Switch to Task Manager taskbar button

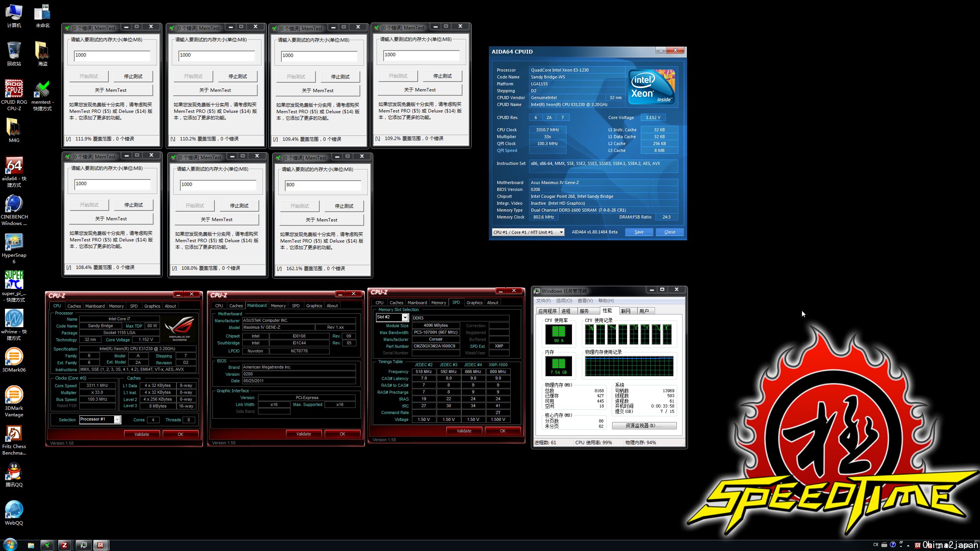click(x=83, y=545)
